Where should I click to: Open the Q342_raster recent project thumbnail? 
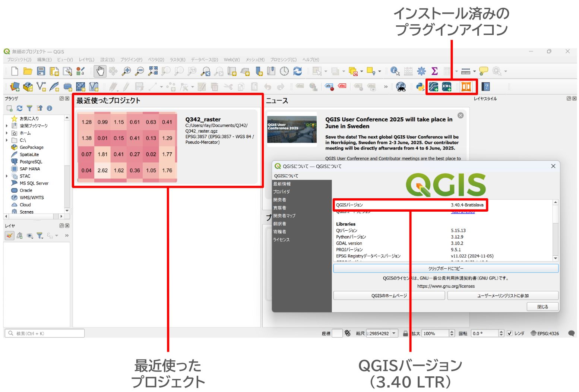click(x=127, y=147)
